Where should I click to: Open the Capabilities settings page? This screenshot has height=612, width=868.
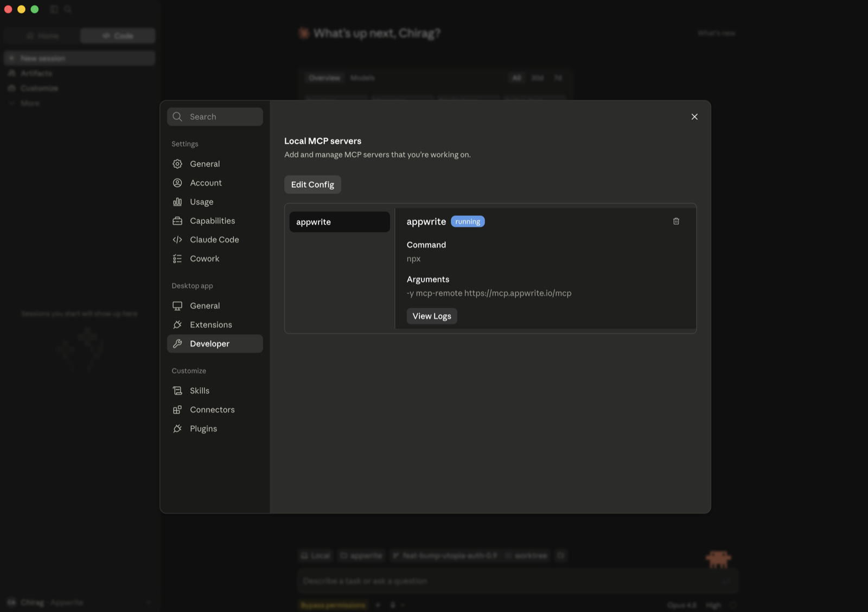(x=215, y=221)
